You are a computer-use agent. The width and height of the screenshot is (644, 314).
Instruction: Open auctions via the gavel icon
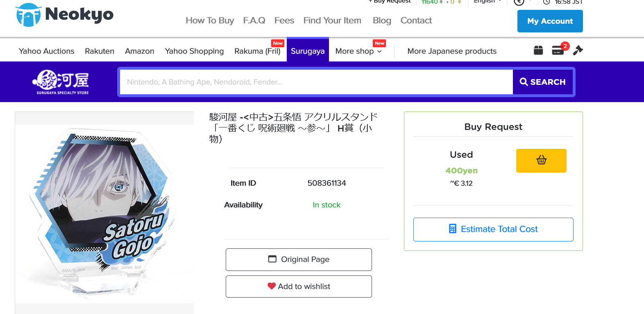[578, 50]
